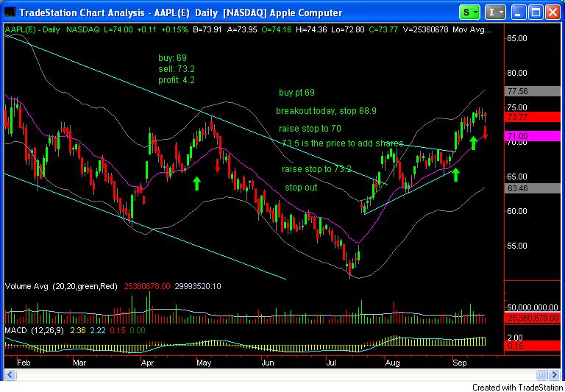Click the '50,000,000.00' volume axis label
This screenshot has width=565, height=392.
pos(532,307)
